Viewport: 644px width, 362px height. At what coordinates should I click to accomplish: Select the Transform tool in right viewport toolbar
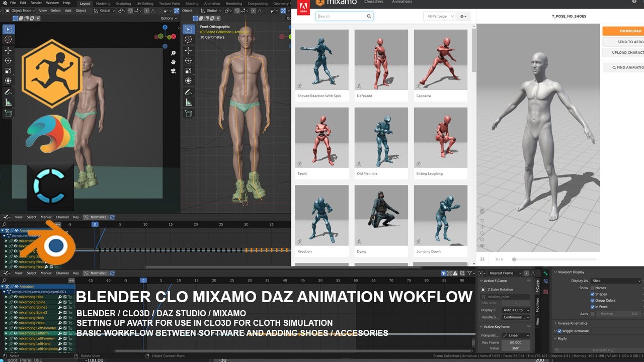click(188, 80)
